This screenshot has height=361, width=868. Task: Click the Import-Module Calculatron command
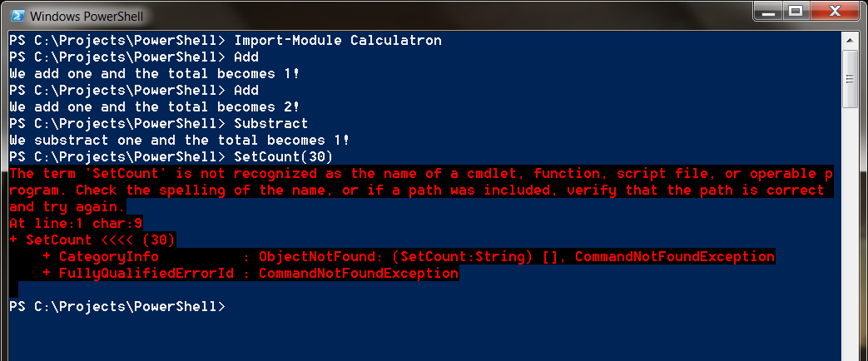338,40
